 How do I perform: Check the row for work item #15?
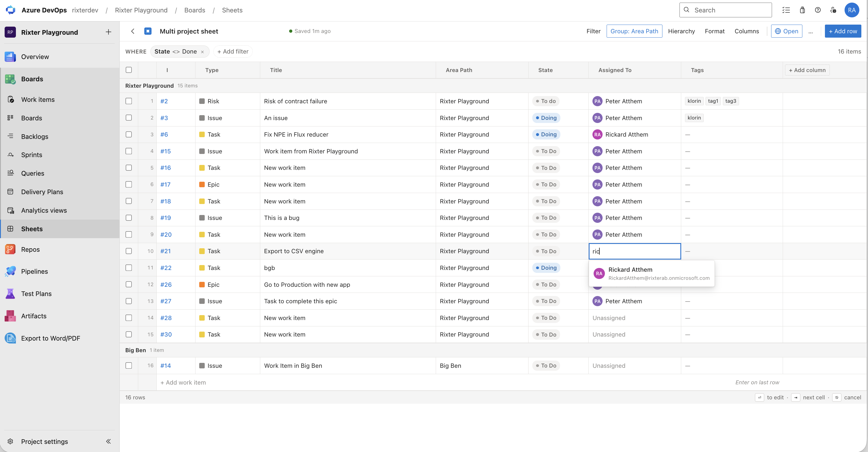[129, 151]
